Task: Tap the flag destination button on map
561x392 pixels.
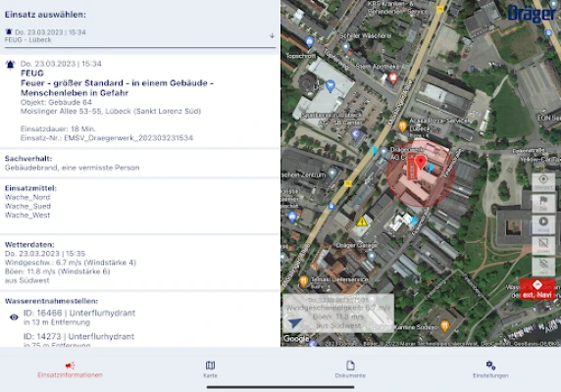Action: (543, 203)
